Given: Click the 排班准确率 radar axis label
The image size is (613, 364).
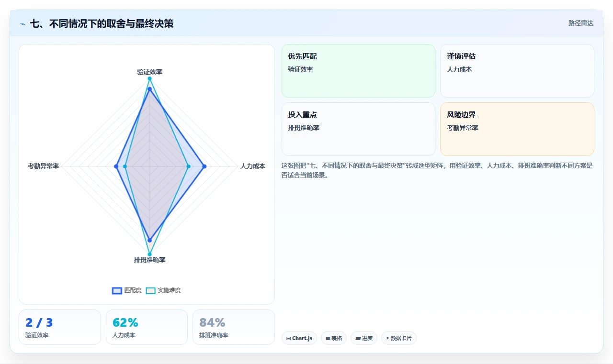Looking at the screenshot, I should (x=149, y=260).
